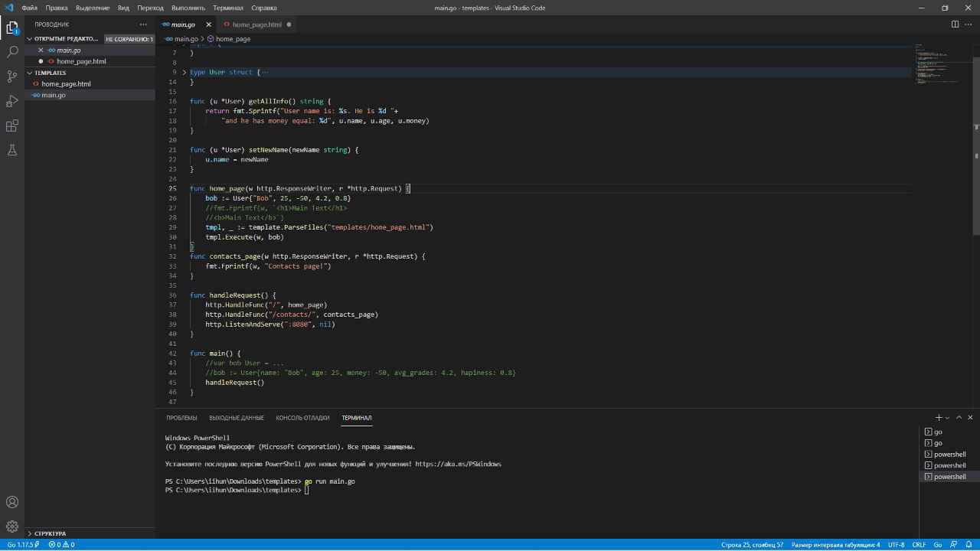Open the Search view icon

(x=12, y=52)
